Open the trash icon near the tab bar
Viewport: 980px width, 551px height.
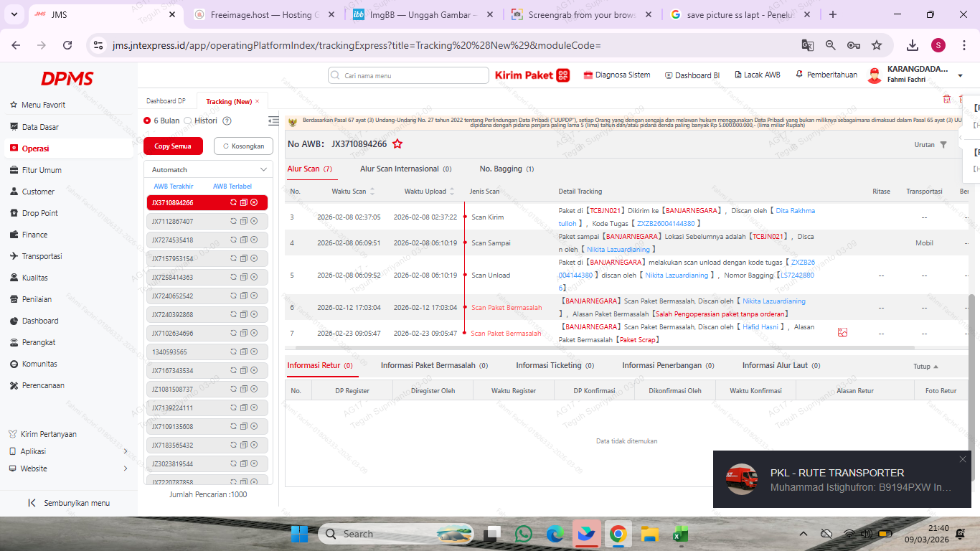point(947,99)
